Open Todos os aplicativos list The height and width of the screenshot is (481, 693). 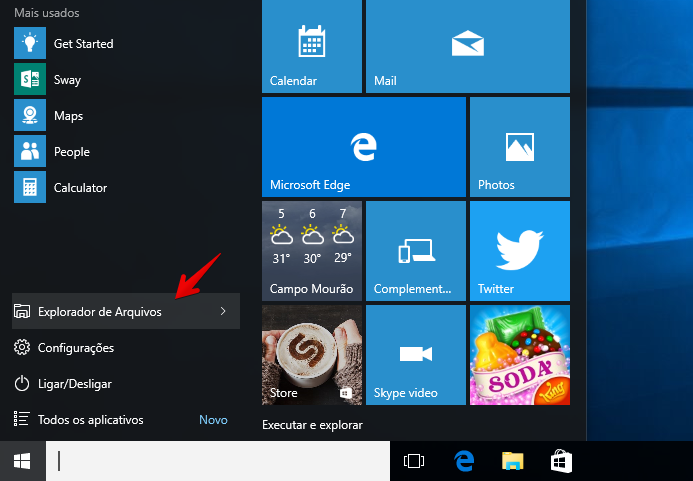click(x=91, y=420)
